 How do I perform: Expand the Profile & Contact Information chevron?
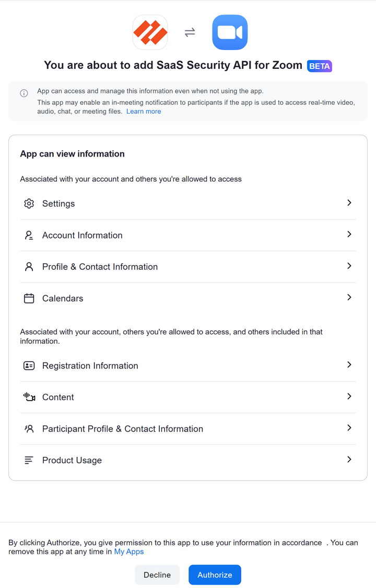click(x=349, y=266)
